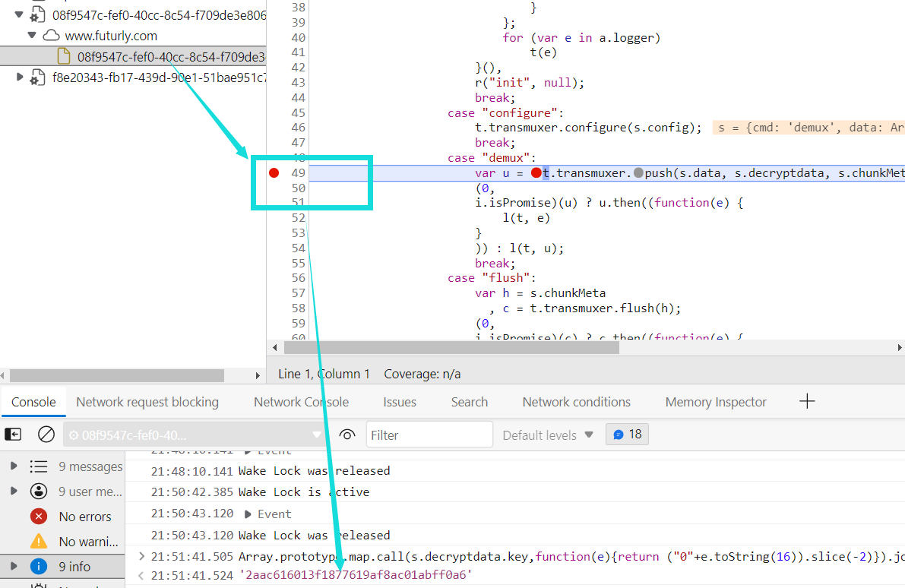Open the Search drawer tab
Viewport: 905px width, 588px height.
pos(470,402)
